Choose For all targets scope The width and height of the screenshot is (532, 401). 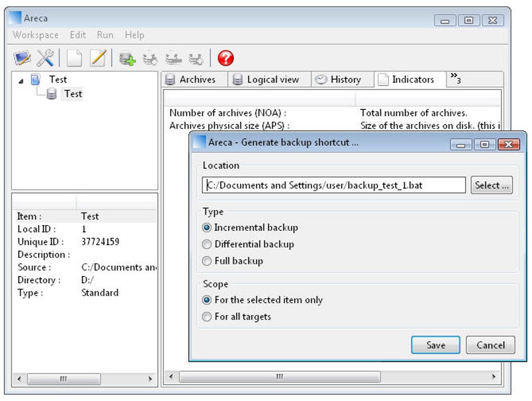[x=207, y=316]
